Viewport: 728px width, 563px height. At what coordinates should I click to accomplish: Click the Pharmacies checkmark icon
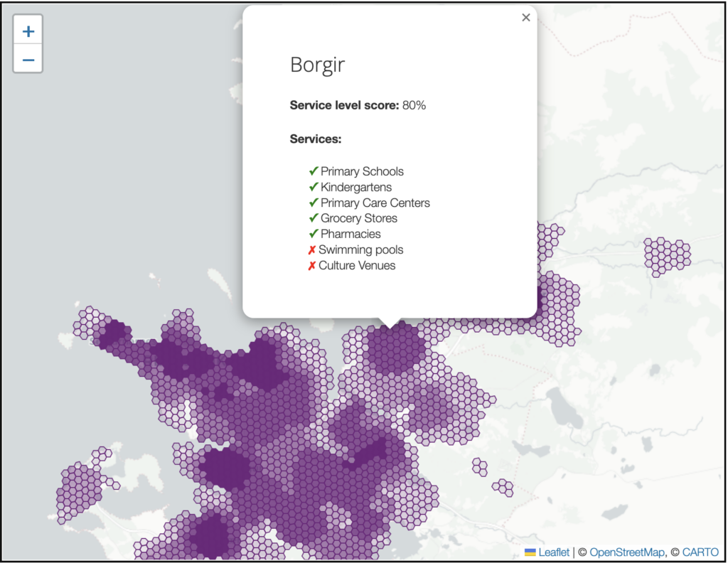[313, 234]
